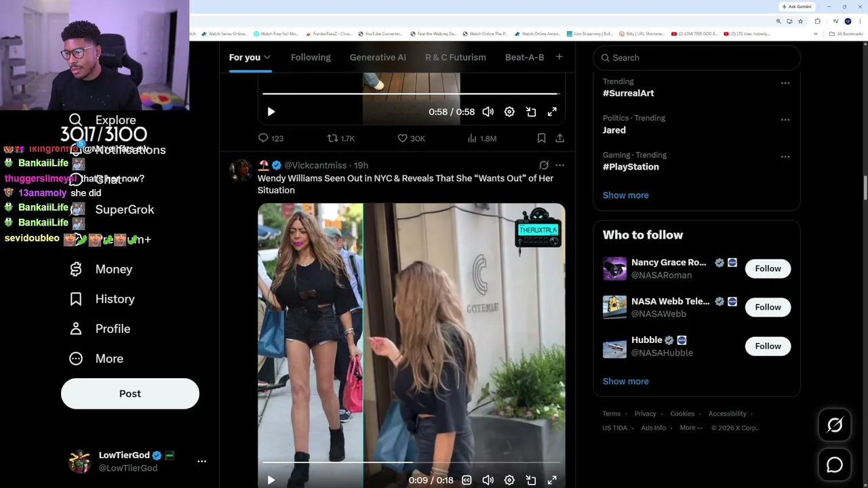Switch to the Following tab
868x488 pixels.
[x=311, y=58]
